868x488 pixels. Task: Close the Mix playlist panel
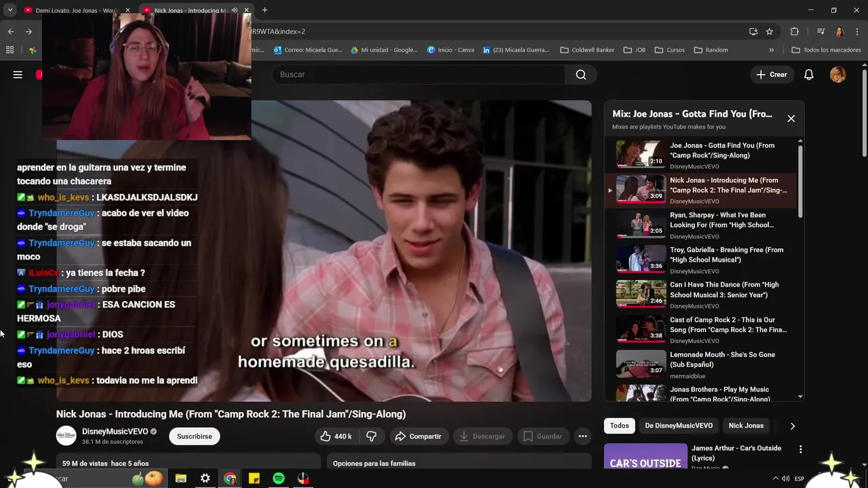click(791, 119)
